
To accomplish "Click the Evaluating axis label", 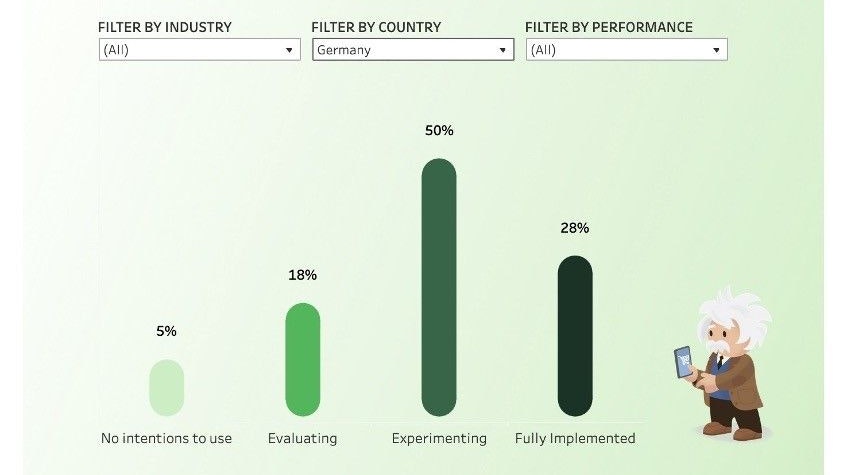I will [302, 438].
